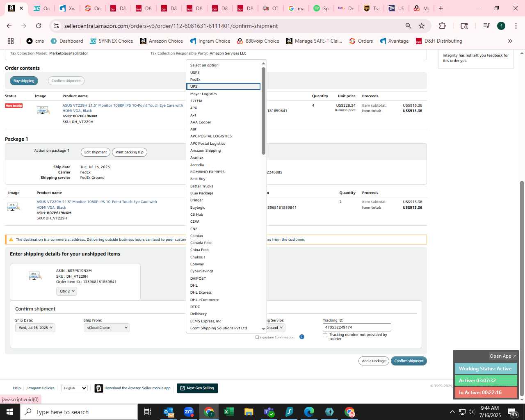Click the Windows taskbar search box
The width and height of the screenshot is (525, 420).
click(x=79, y=412)
